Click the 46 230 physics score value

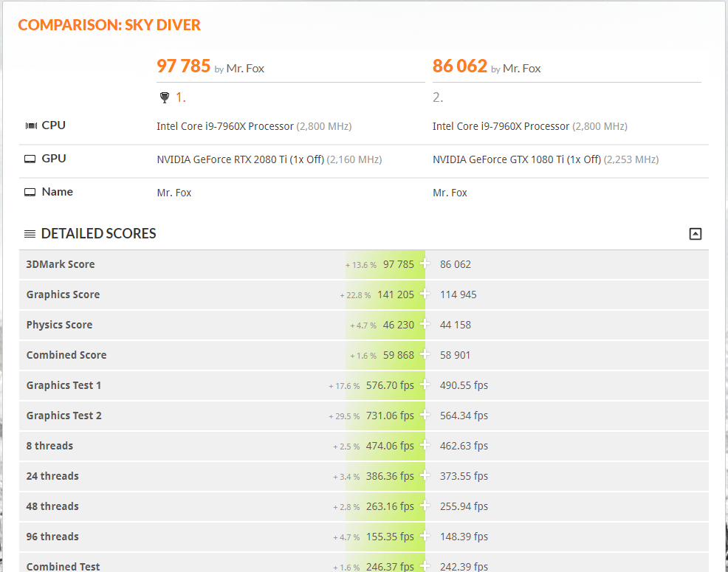[399, 325]
